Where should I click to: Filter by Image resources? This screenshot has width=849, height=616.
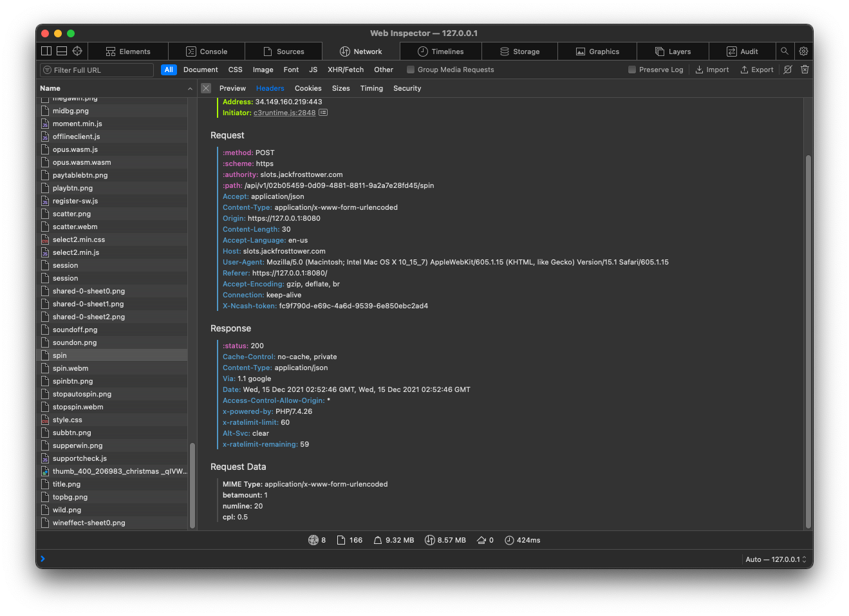pos(263,70)
